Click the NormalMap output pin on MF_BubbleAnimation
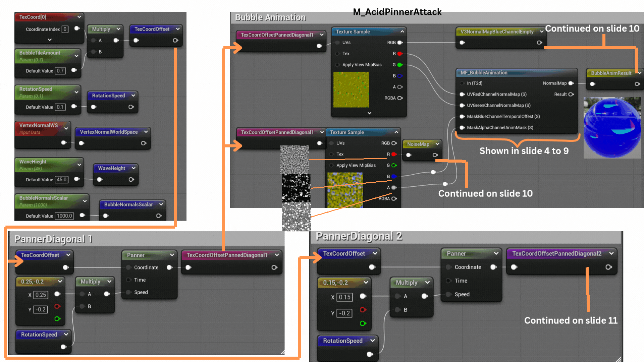This screenshot has height=362, width=644. coord(571,83)
